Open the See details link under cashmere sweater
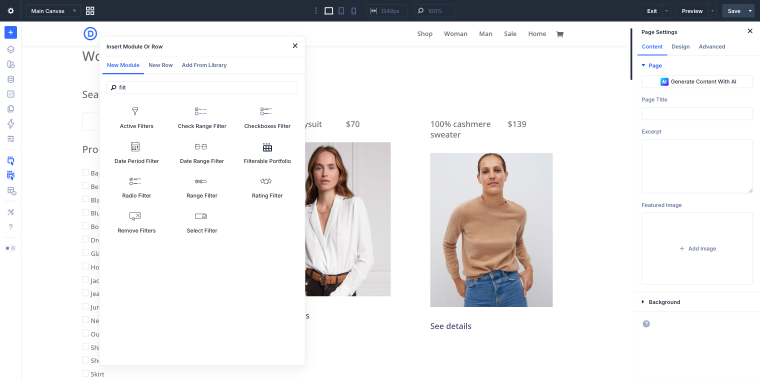The height and width of the screenshot is (380, 760). (451, 326)
